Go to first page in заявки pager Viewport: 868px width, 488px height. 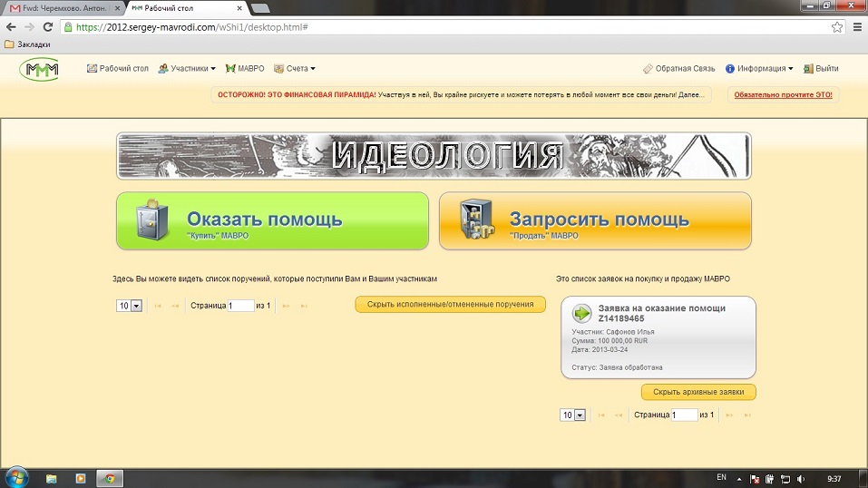tap(601, 415)
